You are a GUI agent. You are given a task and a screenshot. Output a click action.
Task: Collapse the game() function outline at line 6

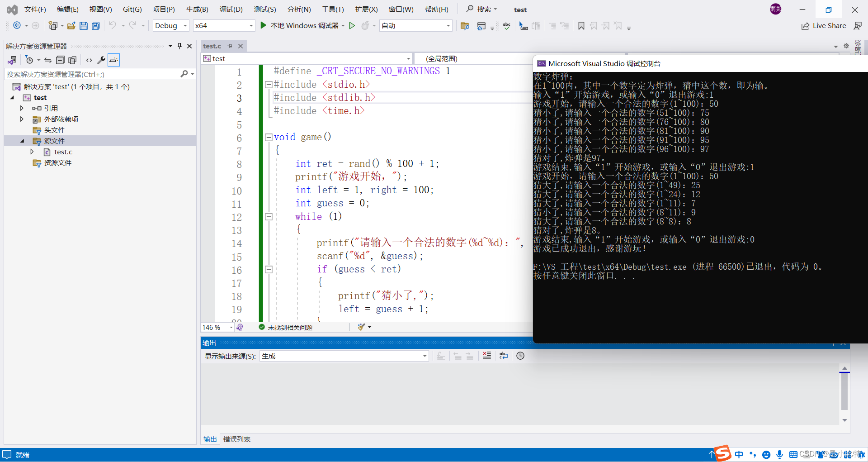click(269, 137)
